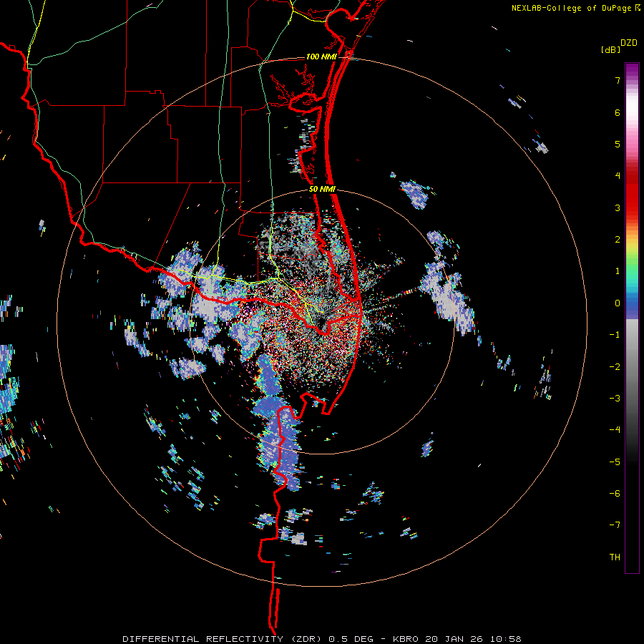Click the DZD product label above the scale

629,43
